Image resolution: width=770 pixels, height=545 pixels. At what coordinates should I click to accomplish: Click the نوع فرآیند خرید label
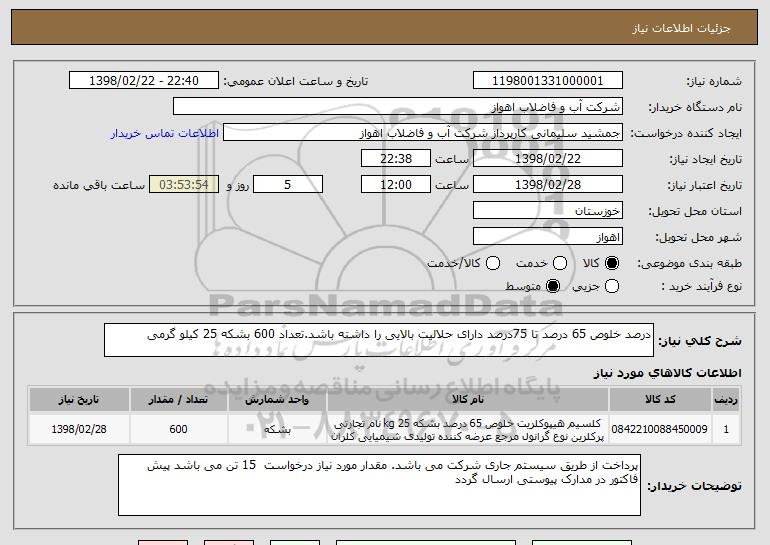[701, 286]
